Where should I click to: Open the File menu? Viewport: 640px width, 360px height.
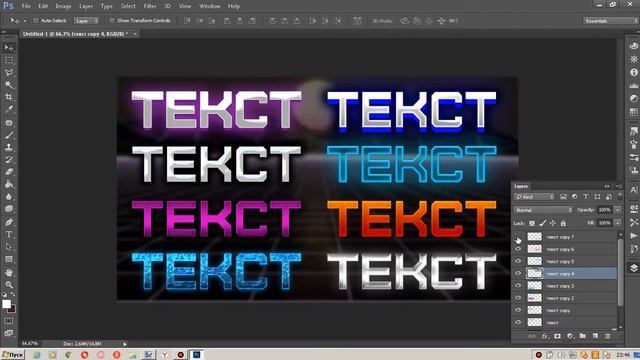pyautogui.click(x=26, y=6)
